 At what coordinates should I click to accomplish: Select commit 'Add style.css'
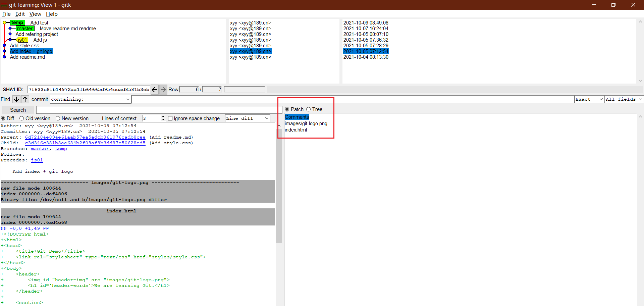24,46
